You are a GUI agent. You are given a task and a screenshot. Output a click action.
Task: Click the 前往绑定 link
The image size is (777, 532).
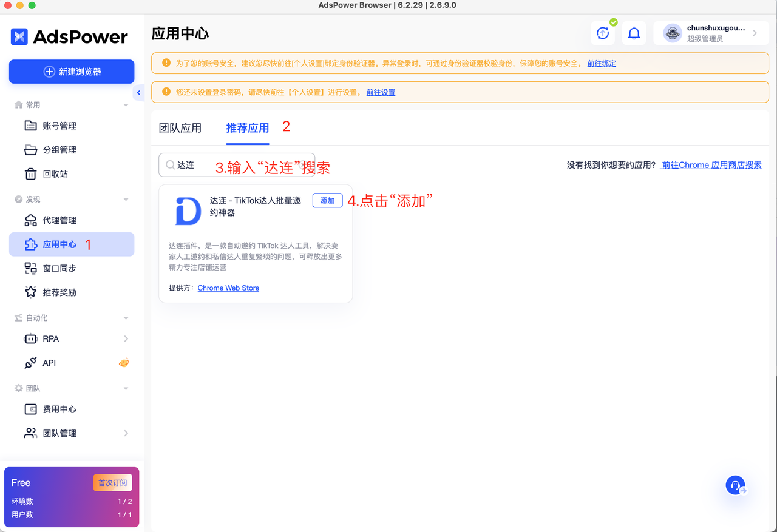point(602,63)
